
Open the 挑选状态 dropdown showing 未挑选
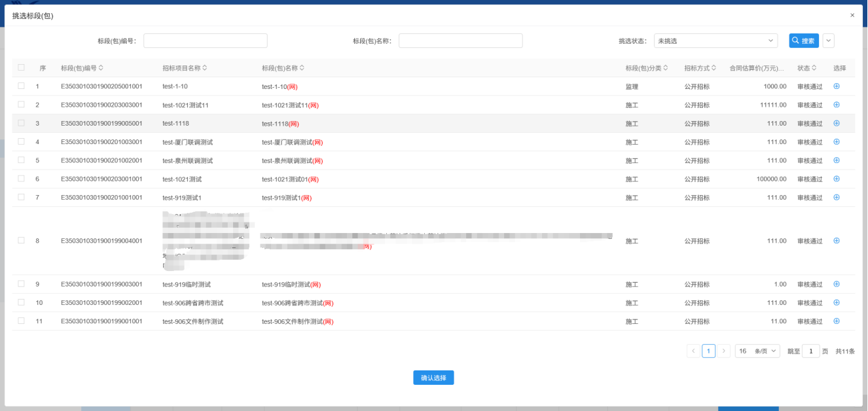pyautogui.click(x=715, y=41)
